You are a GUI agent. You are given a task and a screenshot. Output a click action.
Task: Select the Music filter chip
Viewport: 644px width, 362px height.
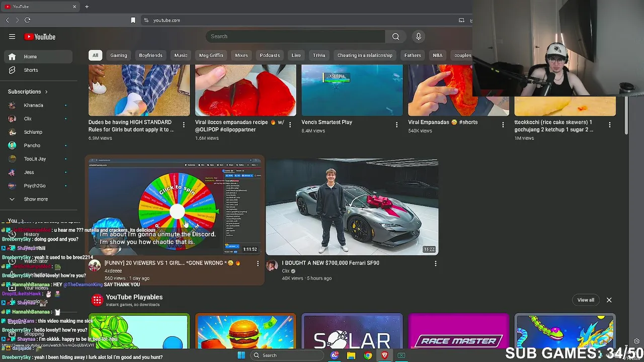tap(181, 55)
